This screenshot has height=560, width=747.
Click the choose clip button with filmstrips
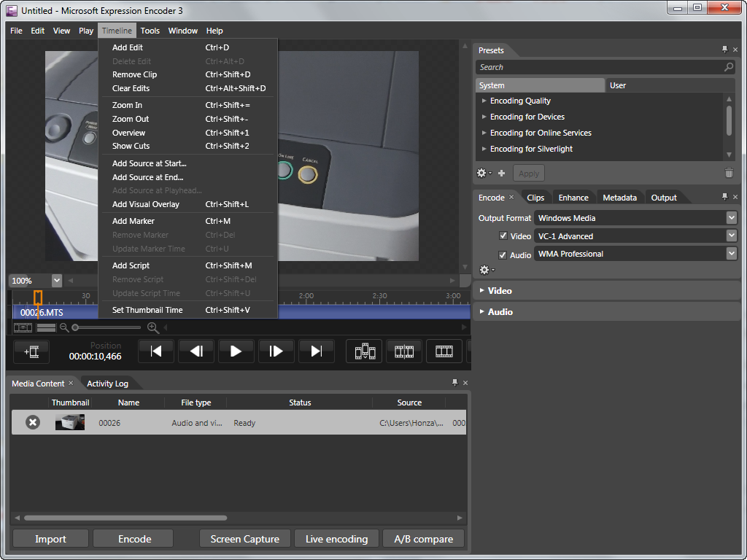(365, 351)
